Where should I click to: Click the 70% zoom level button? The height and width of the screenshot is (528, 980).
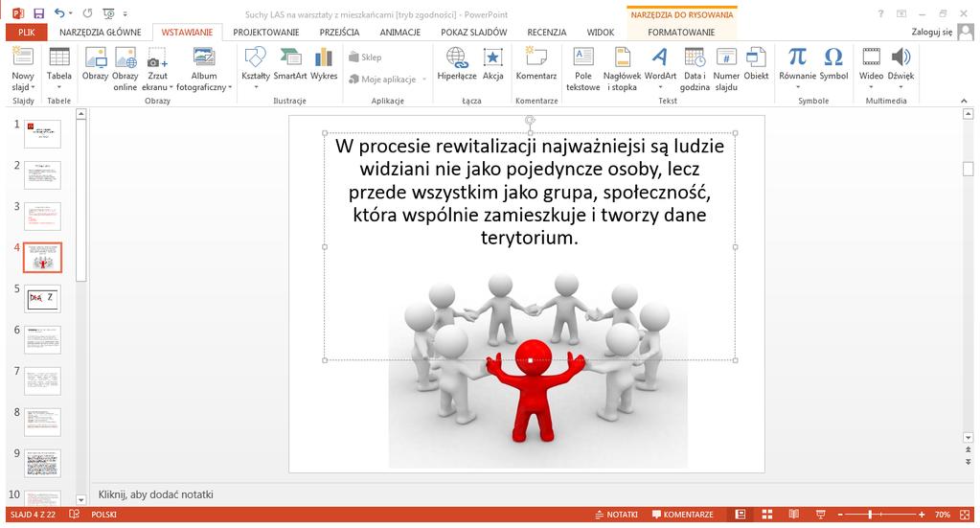click(x=942, y=515)
